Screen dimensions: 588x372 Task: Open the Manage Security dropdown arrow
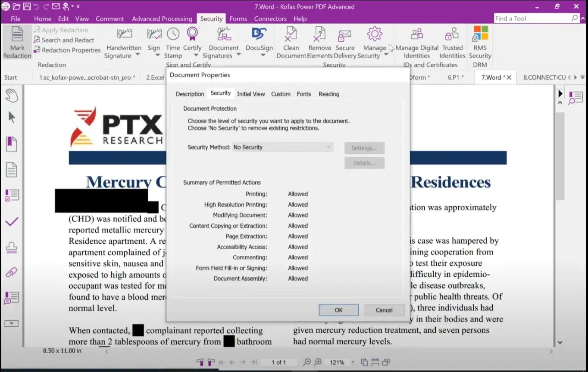[x=386, y=54]
